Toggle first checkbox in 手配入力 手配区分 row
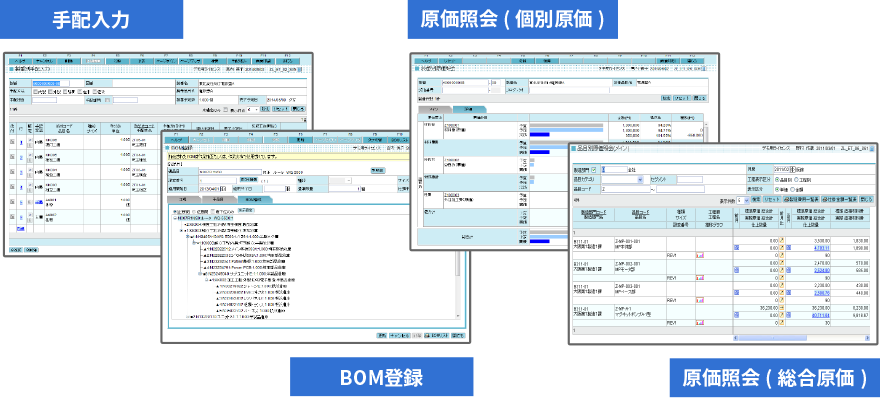880x398 pixels. point(35,91)
